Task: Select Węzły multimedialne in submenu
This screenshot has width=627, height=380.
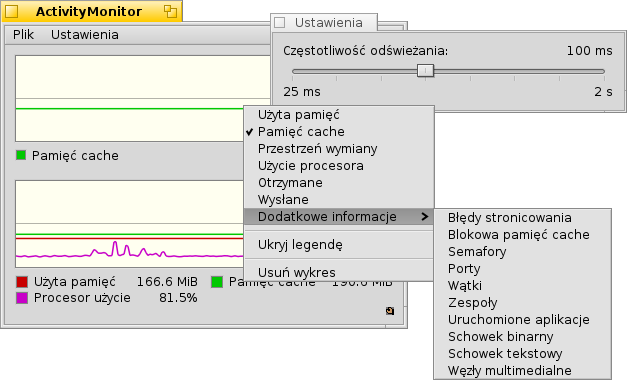Action: pos(523,371)
